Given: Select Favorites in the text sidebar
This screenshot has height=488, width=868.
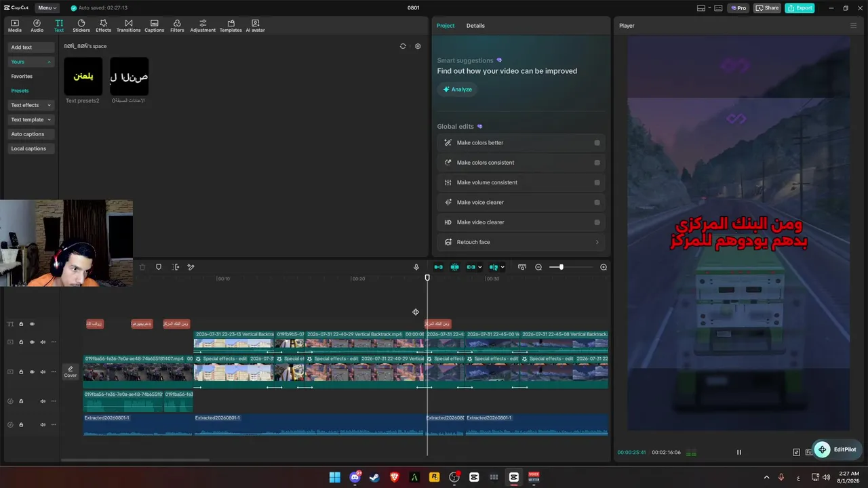Looking at the screenshot, I should pos(22,77).
